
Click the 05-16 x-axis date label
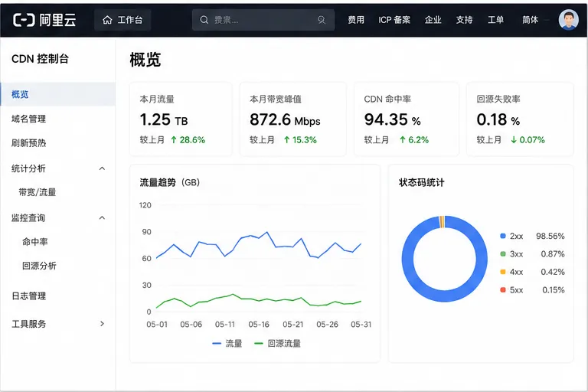click(259, 325)
